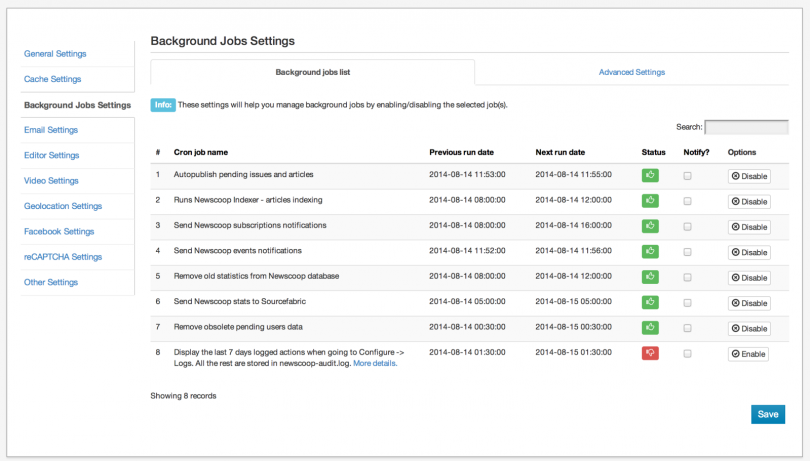Select Background Jobs Settings sidebar item
810x461 pixels.
click(77, 105)
